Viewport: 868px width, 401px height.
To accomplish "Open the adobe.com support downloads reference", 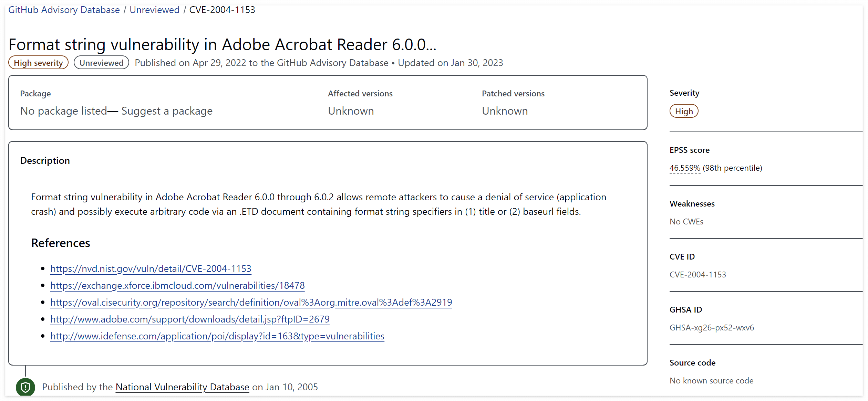I will coord(190,319).
